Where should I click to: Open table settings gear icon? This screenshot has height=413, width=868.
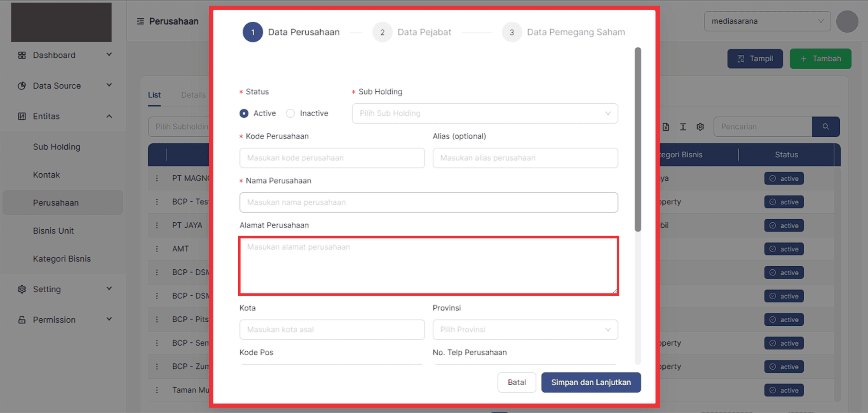click(700, 127)
